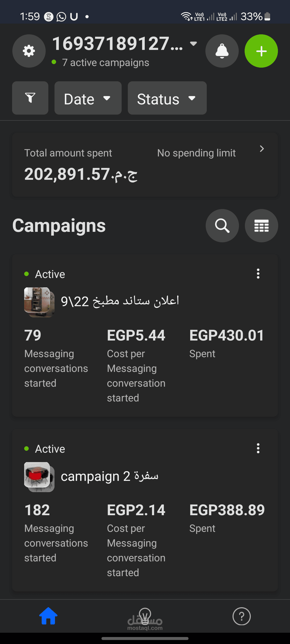Tap the Total amount spent value
Viewport: 290px width, 644px height.
[81, 174]
